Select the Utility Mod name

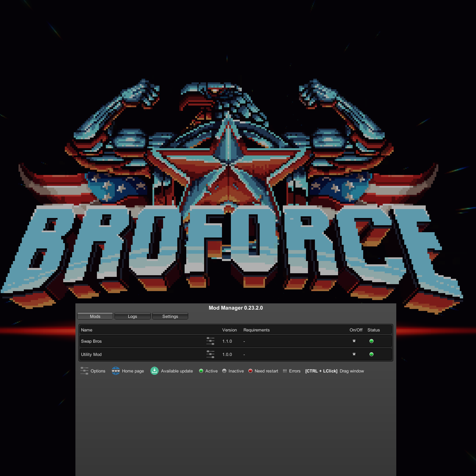point(91,355)
